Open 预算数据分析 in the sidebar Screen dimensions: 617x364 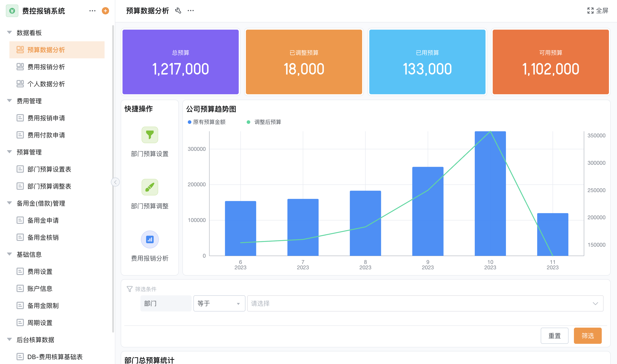tap(57, 50)
